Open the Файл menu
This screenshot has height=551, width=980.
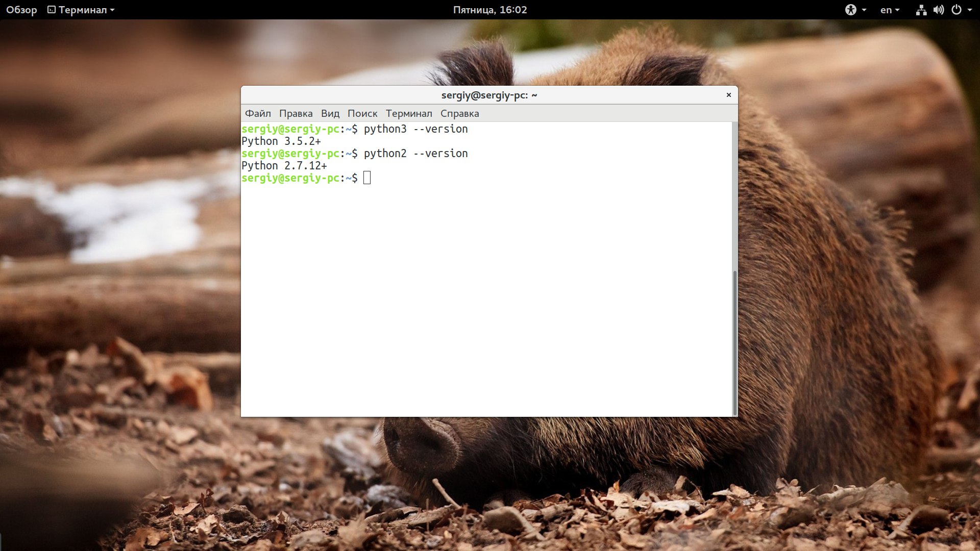point(258,113)
